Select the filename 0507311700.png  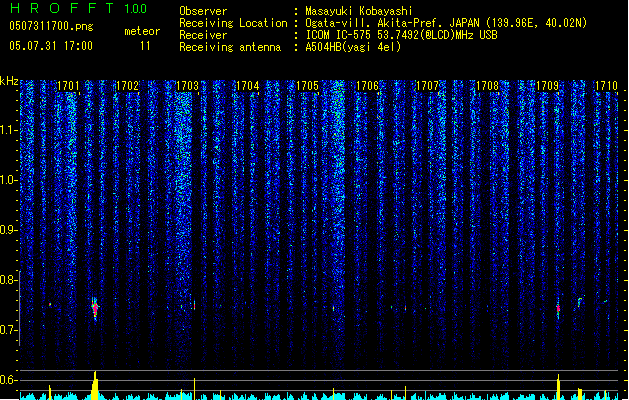[x=51, y=26]
